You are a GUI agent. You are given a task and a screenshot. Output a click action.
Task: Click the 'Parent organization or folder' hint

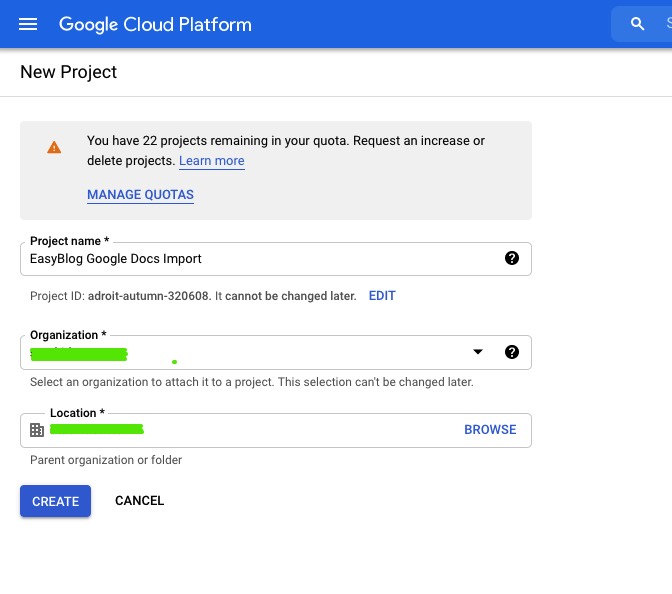[x=106, y=460]
